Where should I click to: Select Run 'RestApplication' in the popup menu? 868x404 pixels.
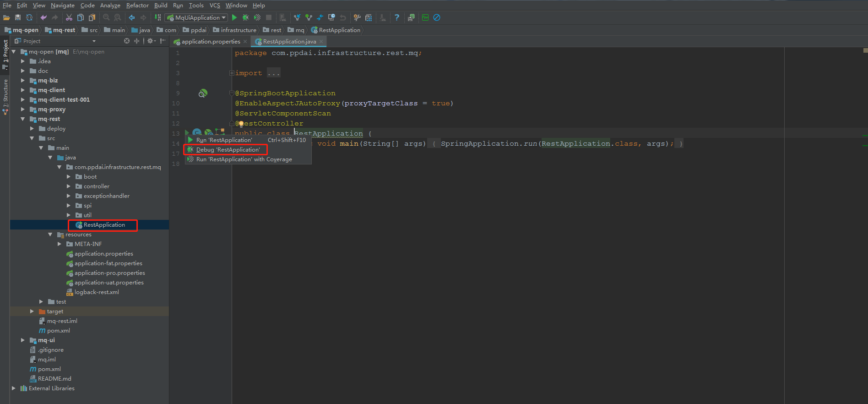click(248, 140)
